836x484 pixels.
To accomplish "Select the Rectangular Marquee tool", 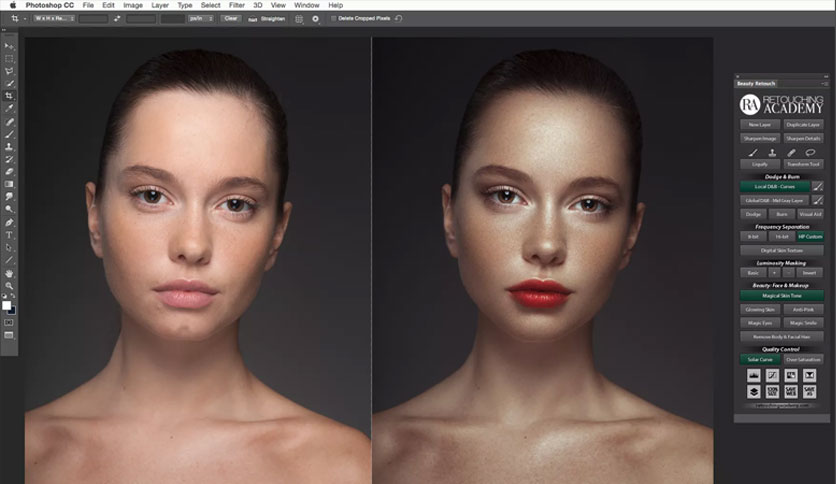I will 9,59.
